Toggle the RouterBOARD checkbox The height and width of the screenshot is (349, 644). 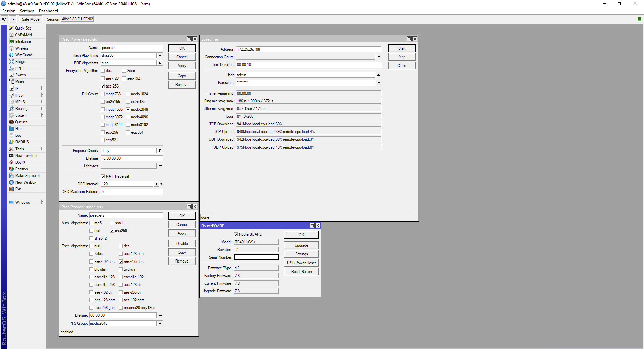coord(236,234)
